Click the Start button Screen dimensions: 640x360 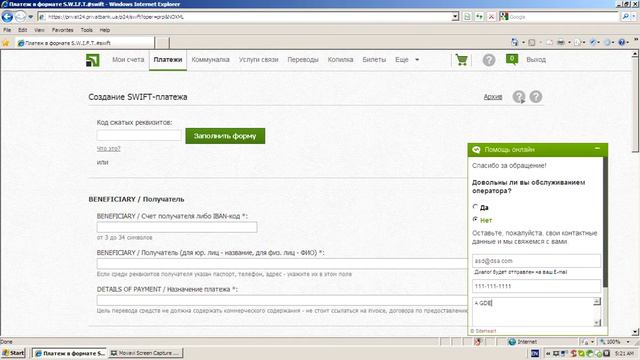[13, 353]
